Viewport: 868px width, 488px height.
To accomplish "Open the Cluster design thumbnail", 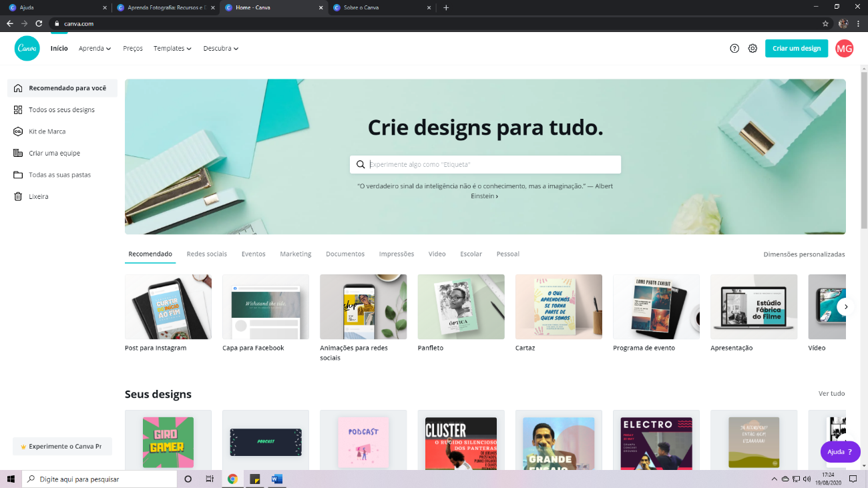I will pyautogui.click(x=461, y=440).
